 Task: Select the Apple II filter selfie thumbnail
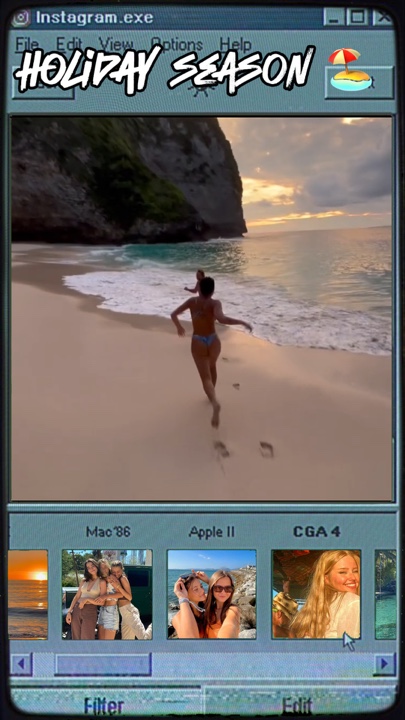point(212,594)
